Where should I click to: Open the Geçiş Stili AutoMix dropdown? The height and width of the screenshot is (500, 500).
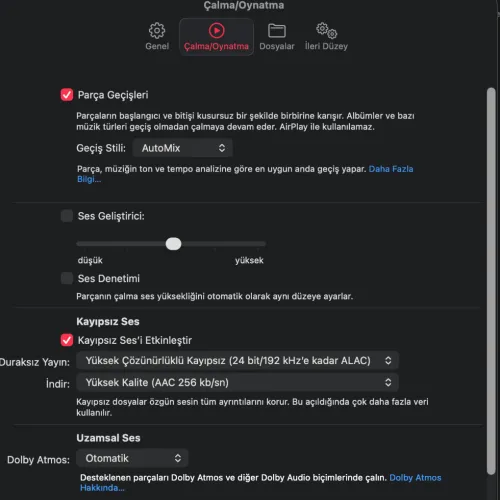pos(182,148)
